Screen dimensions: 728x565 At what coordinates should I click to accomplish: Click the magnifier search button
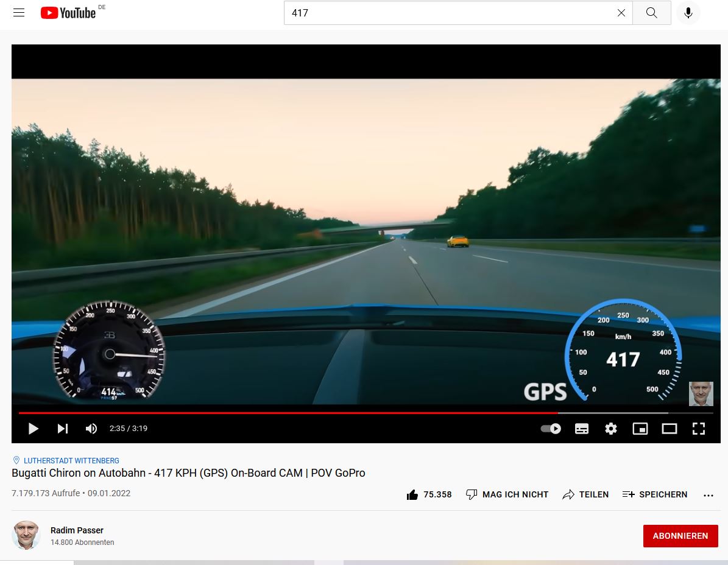coord(651,13)
